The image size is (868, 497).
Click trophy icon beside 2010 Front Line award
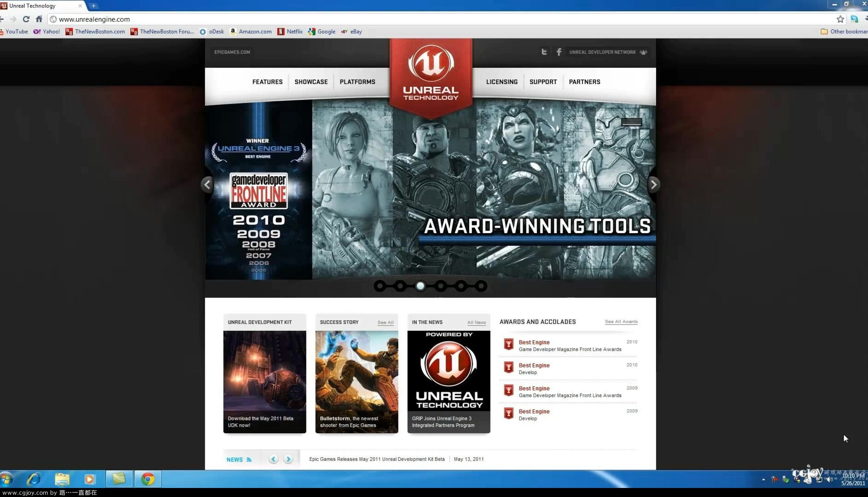coord(509,345)
